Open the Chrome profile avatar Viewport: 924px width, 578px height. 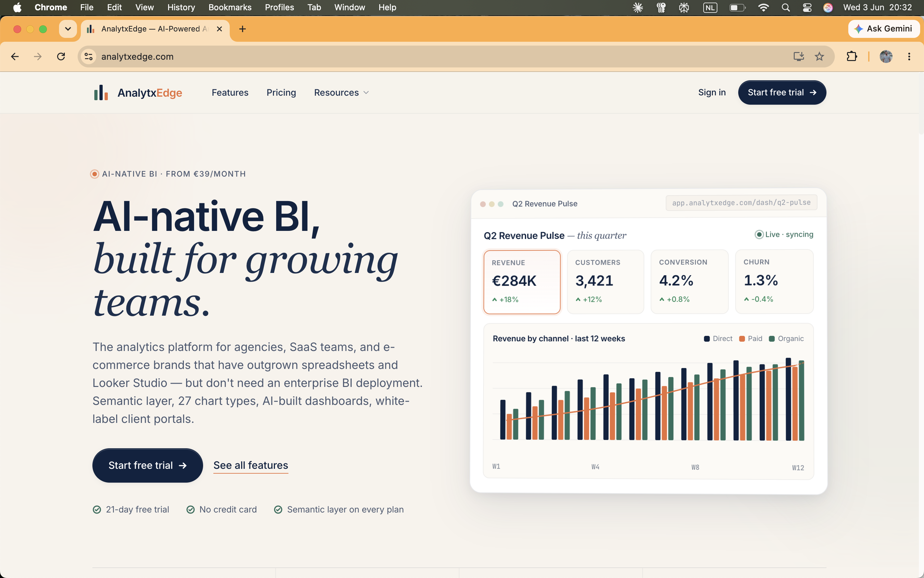click(886, 57)
